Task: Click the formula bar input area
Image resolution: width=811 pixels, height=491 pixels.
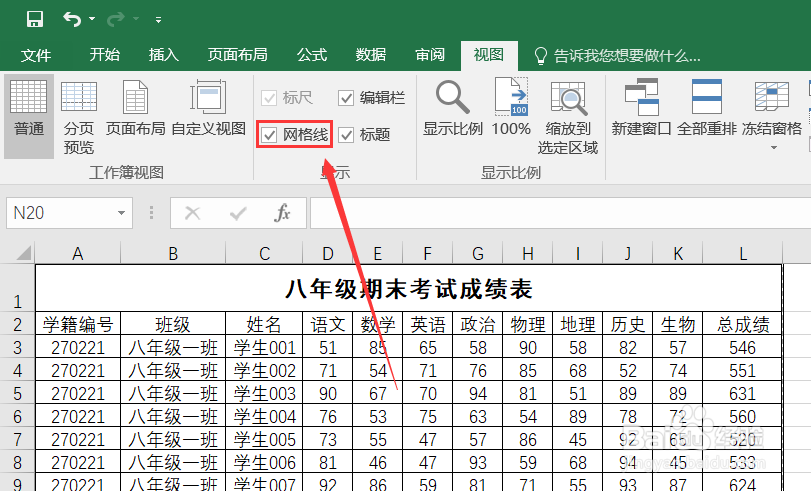Action: (560, 213)
